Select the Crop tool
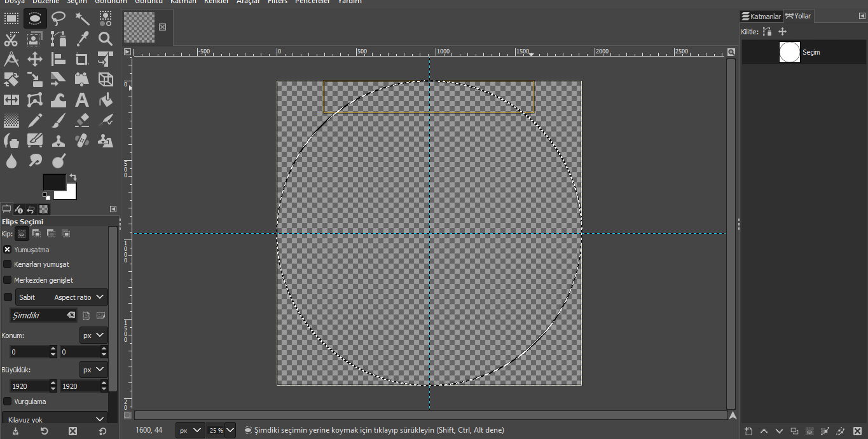 82,59
